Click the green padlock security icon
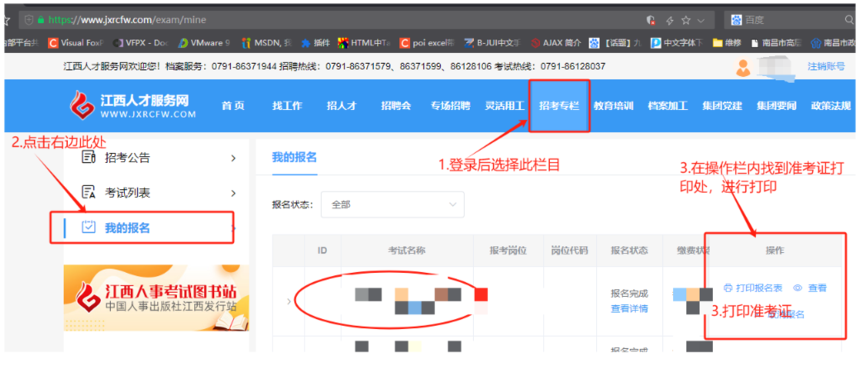Viewport: 860px width, 377px height. coord(41,20)
